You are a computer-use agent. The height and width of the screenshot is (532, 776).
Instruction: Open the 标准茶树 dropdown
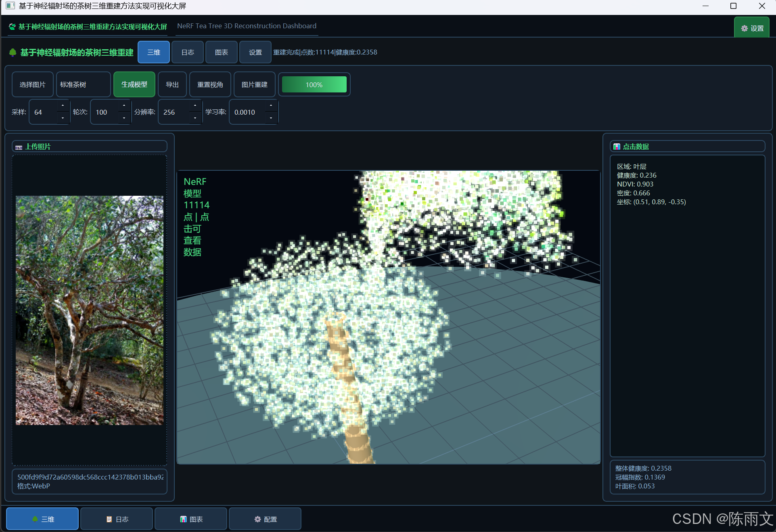[84, 84]
